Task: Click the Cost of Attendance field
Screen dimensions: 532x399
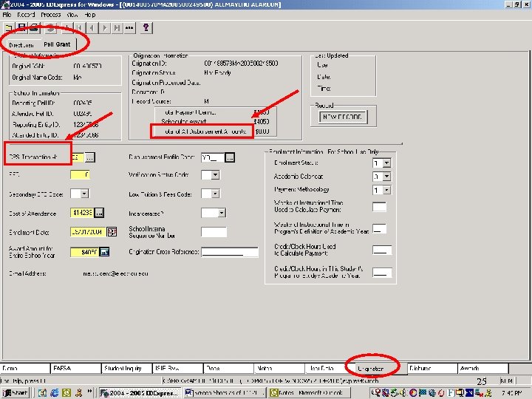Action: (82, 213)
